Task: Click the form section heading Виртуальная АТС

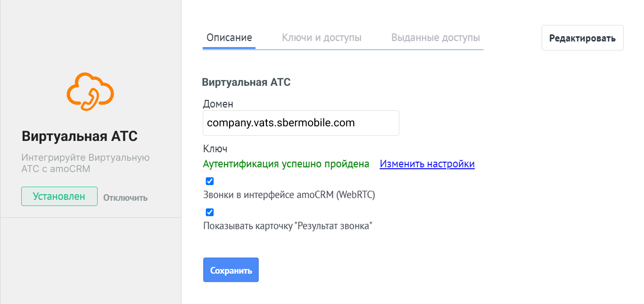Action: point(246,82)
